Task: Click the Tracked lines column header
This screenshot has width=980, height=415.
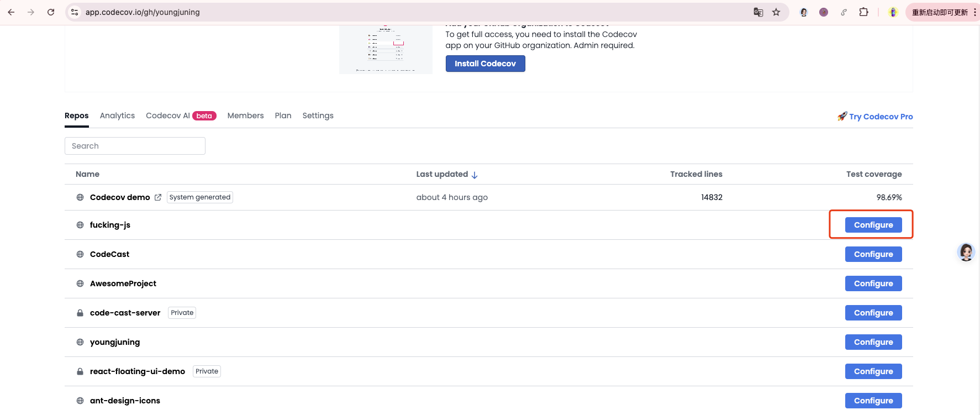Action: [x=696, y=174]
